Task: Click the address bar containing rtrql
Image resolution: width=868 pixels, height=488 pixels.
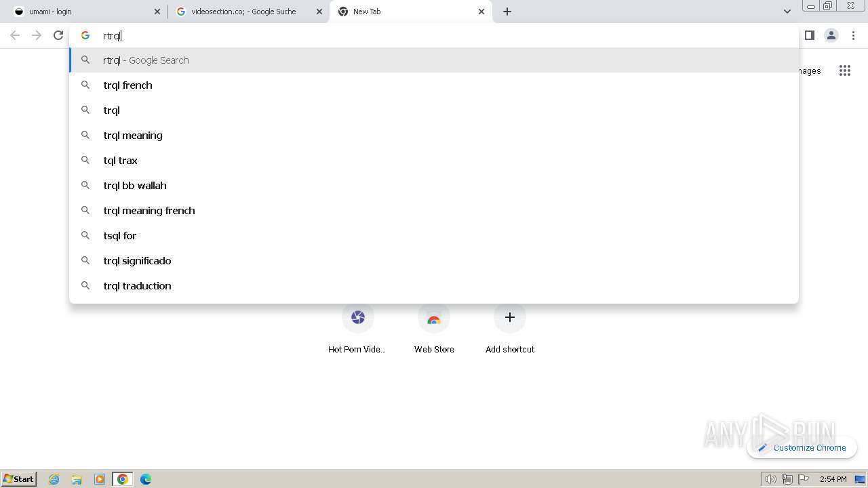Action: coord(434,35)
